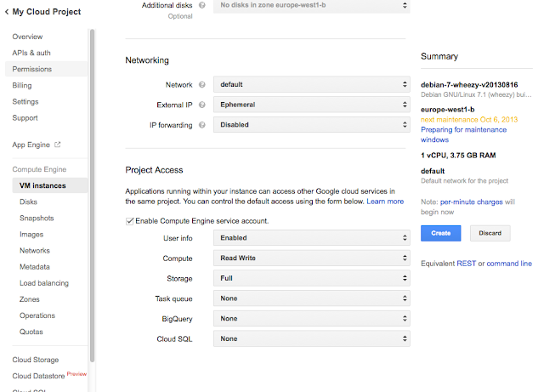Click the next maintenance Oct 6, 2013 text
The width and height of the screenshot is (544, 392).
[469, 120]
